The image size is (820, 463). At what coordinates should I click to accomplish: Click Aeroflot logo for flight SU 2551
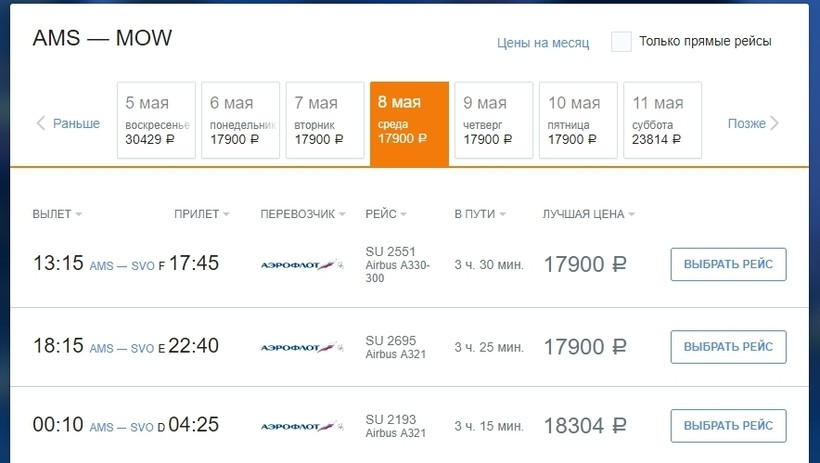coord(301,265)
